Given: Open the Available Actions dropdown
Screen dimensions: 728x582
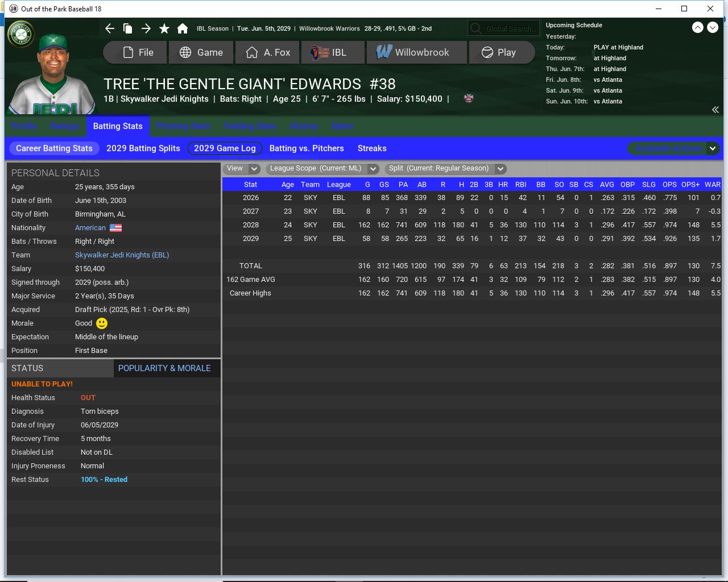Looking at the screenshot, I should tap(673, 148).
